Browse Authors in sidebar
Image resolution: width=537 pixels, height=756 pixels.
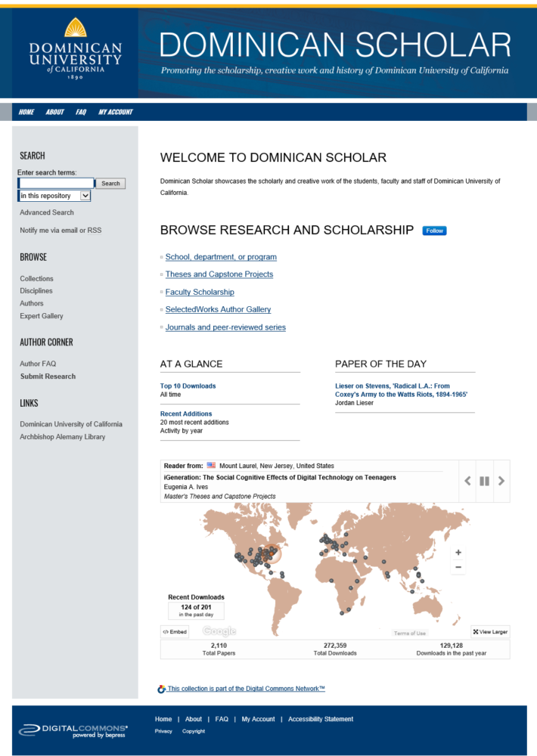coord(31,303)
